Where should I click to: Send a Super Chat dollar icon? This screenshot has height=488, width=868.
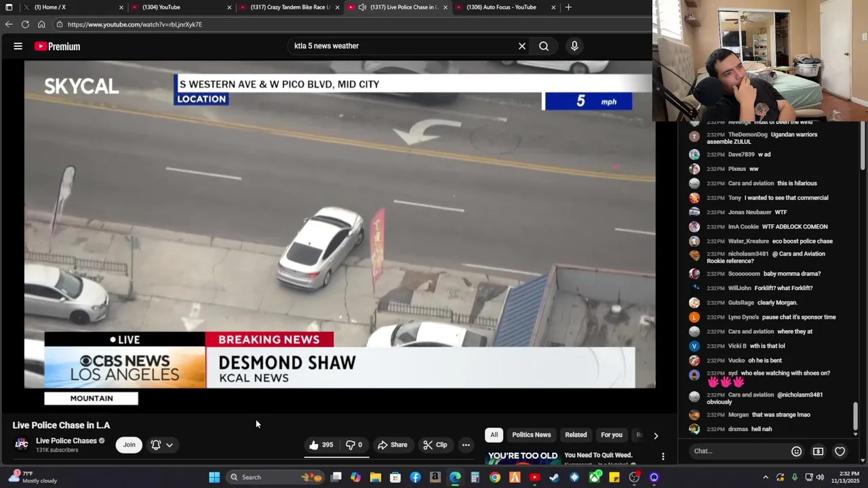coord(818,451)
